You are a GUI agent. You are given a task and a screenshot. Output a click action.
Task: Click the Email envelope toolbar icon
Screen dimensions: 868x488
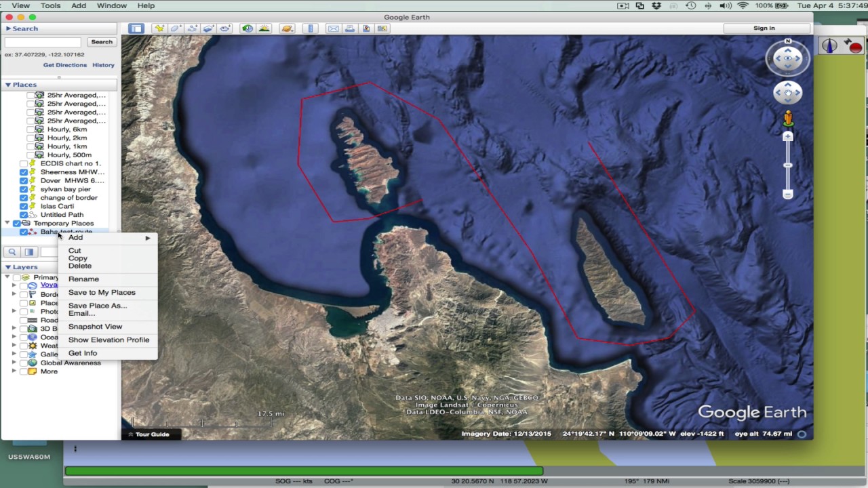pyautogui.click(x=333, y=28)
